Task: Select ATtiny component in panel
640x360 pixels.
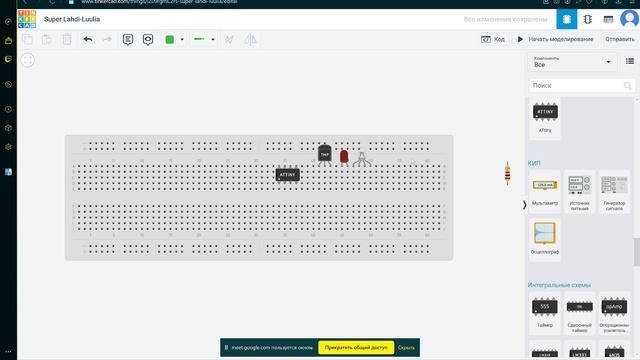Action: pyautogui.click(x=545, y=118)
